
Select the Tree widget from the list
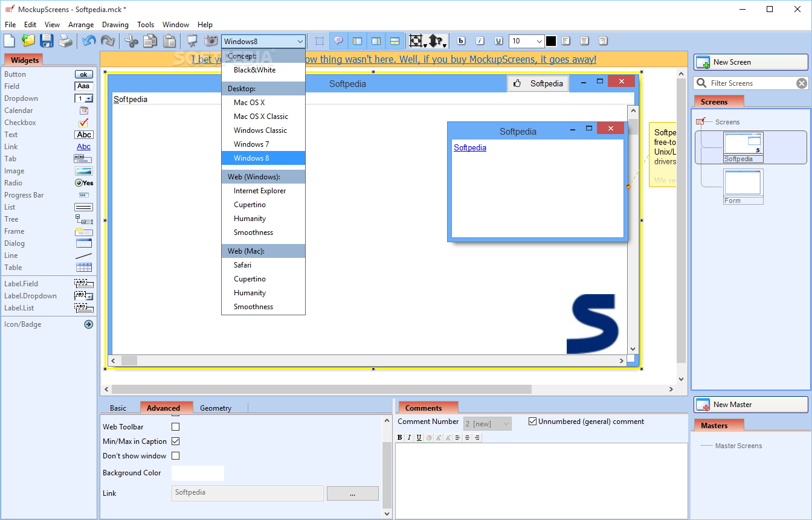pos(48,219)
